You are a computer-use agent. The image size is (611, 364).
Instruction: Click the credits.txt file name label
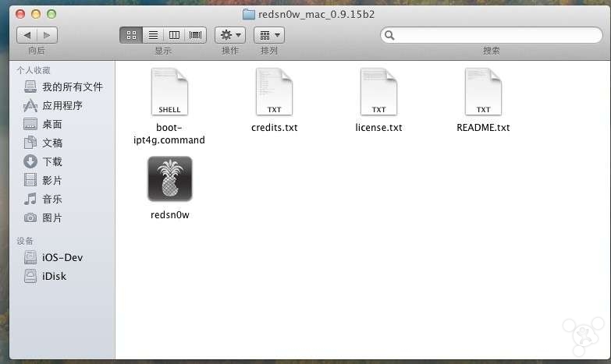click(275, 128)
